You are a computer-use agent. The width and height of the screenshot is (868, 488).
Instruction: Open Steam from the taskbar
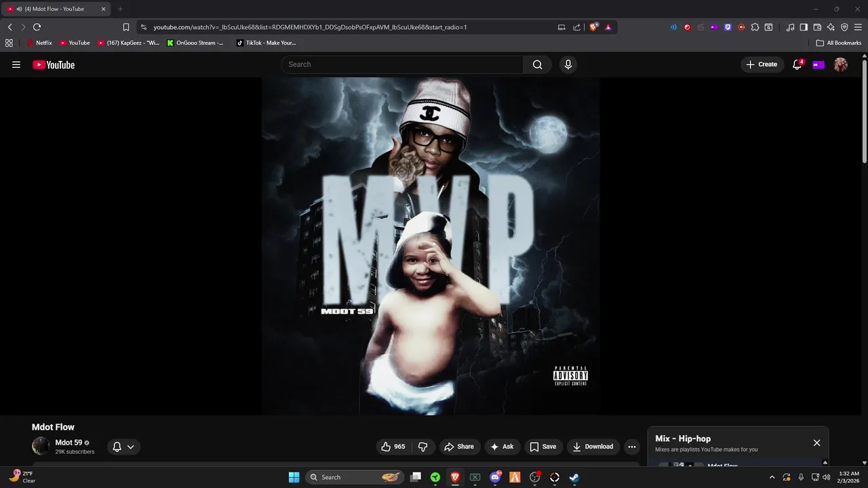pyautogui.click(x=574, y=477)
